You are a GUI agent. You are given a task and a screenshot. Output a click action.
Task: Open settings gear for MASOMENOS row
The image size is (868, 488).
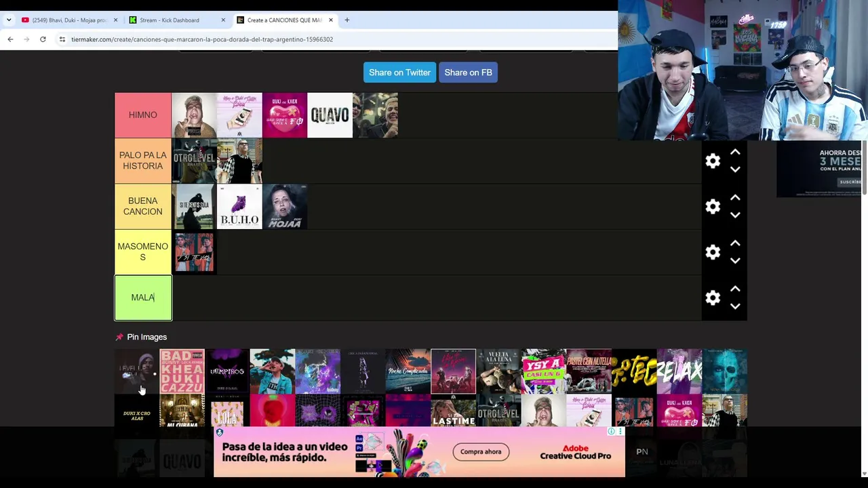tap(713, 252)
